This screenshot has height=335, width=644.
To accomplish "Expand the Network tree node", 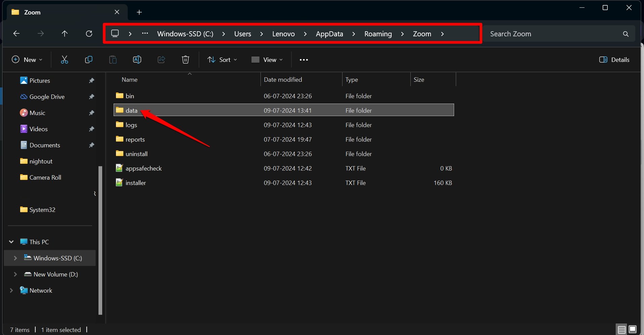I will [11, 290].
